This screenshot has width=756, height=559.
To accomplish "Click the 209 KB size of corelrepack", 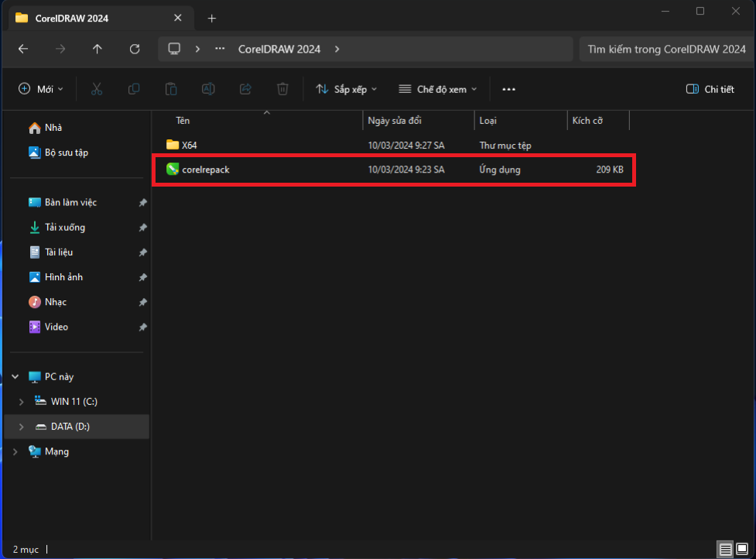I will click(x=610, y=170).
